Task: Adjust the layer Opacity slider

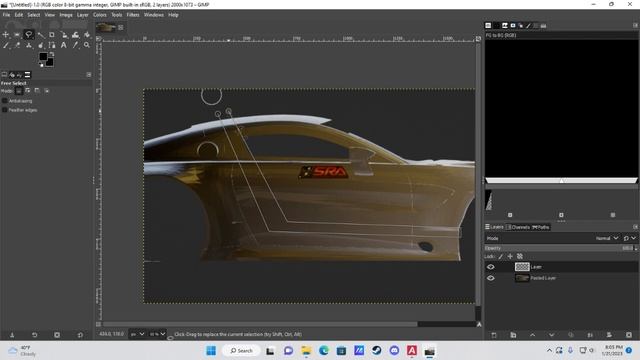Action: point(559,248)
